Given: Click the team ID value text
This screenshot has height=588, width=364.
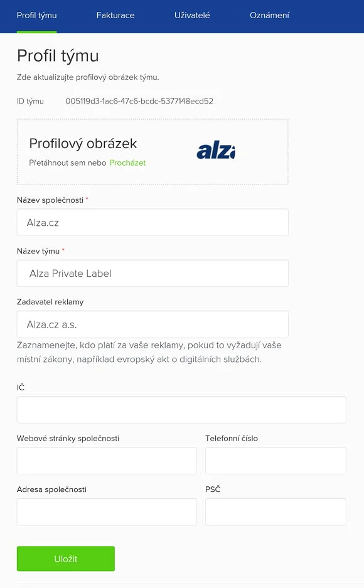Looking at the screenshot, I should [138, 101].
